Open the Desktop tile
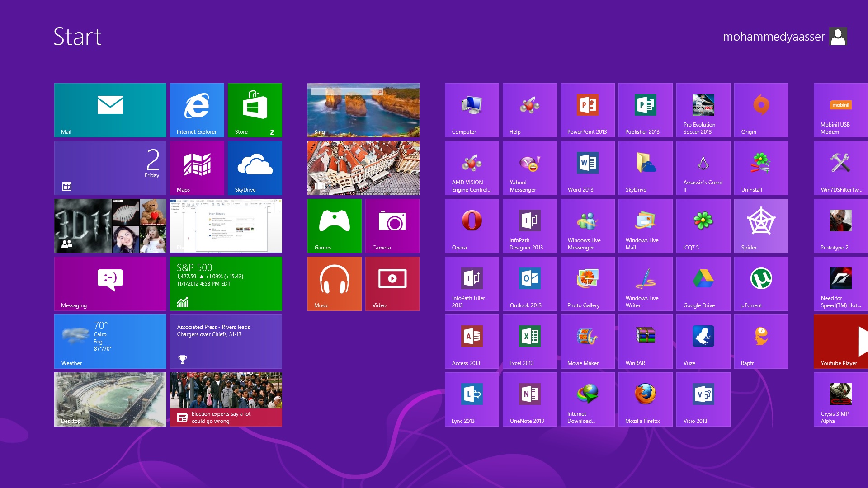This screenshot has height=488, width=868. [110, 399]
